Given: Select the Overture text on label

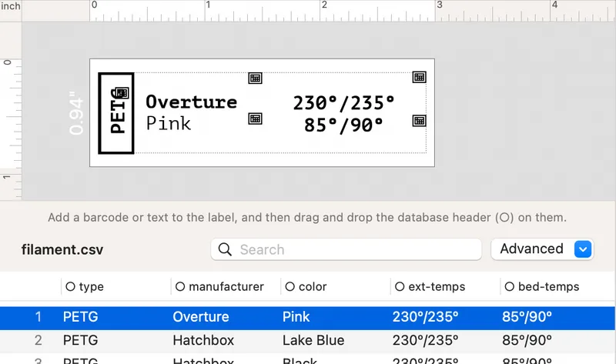Looking at the screenshot, I should pos(191,102).
